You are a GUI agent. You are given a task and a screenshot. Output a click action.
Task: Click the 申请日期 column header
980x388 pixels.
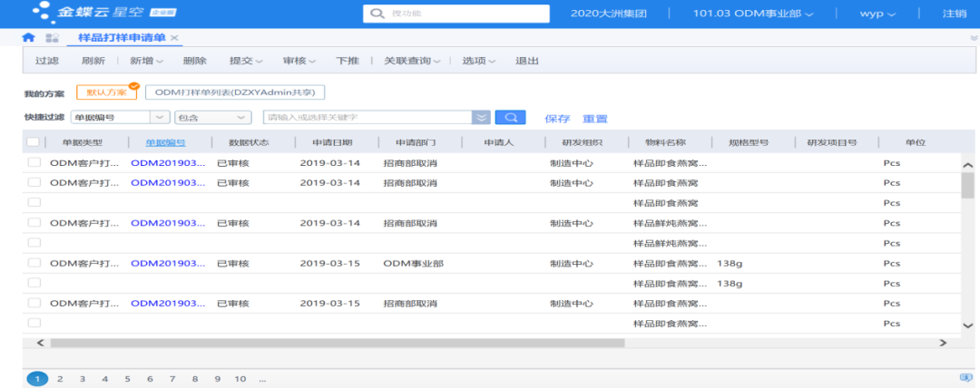[x=332, y=142]
